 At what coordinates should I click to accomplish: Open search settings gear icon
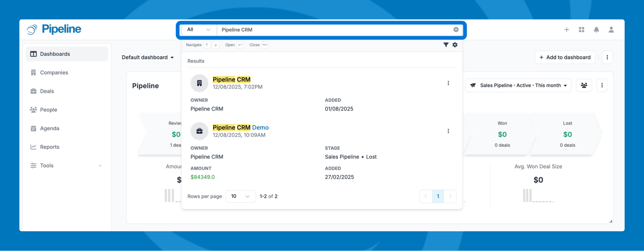pyautogui.click(x=455, y=45)
